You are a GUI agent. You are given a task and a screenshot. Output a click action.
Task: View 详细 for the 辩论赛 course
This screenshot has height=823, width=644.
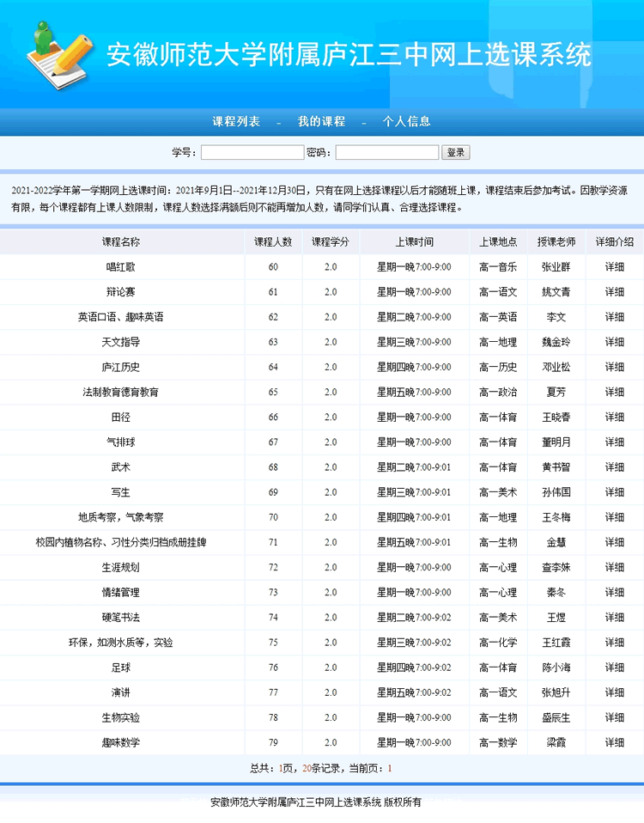click(x=614, y=292)
